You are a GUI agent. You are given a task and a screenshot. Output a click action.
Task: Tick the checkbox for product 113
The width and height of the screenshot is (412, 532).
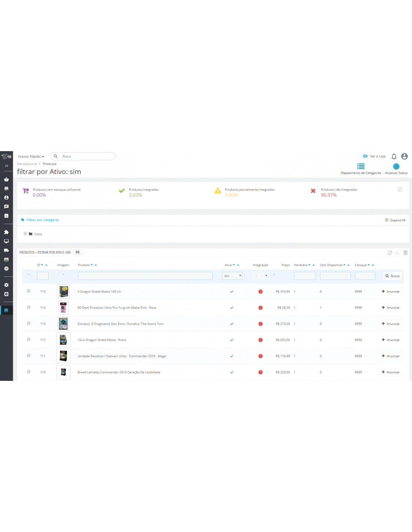pyautogui.click(x=28, y=323)
